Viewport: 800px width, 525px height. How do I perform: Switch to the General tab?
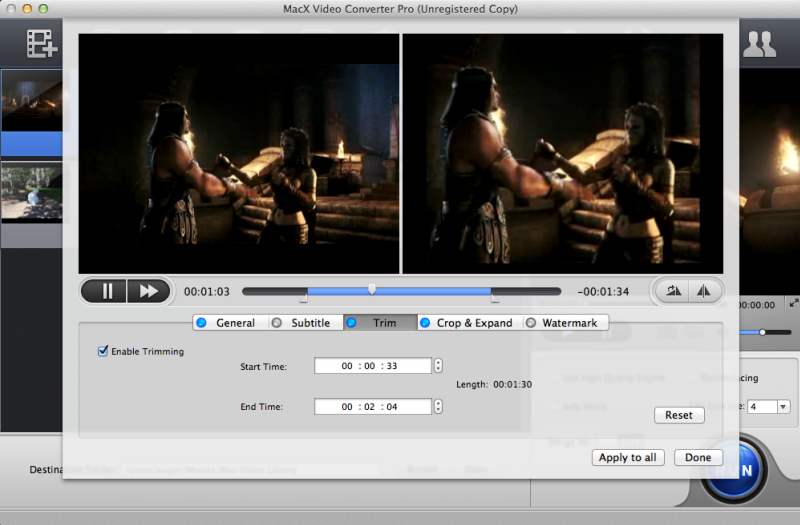(x=231, y=322)
